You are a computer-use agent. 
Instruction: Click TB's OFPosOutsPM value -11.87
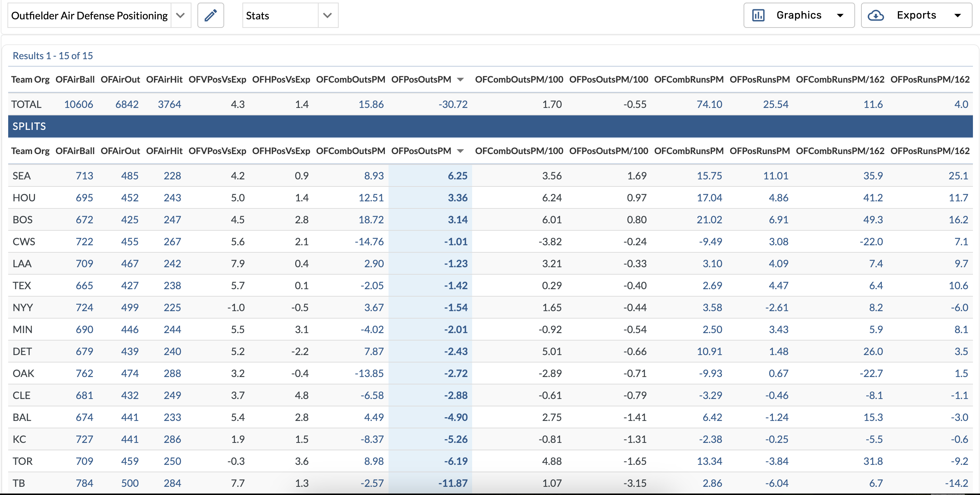click(x=453, y=483)
